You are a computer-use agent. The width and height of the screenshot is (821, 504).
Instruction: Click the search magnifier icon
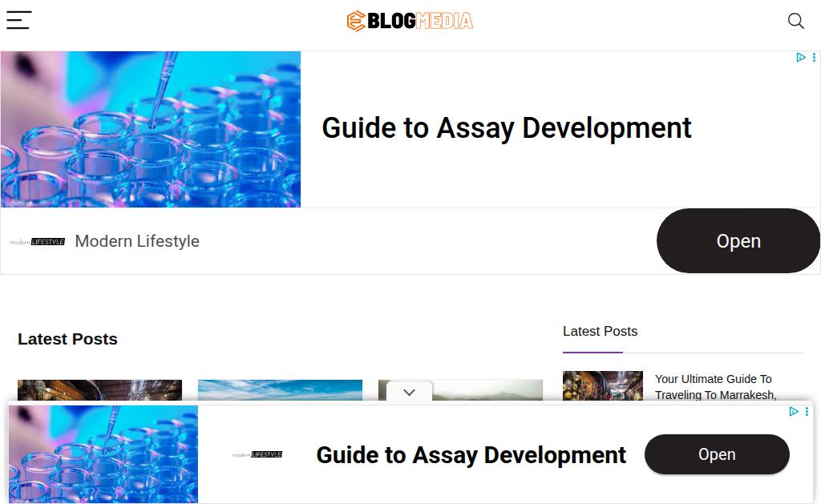[x=795, y=22]
